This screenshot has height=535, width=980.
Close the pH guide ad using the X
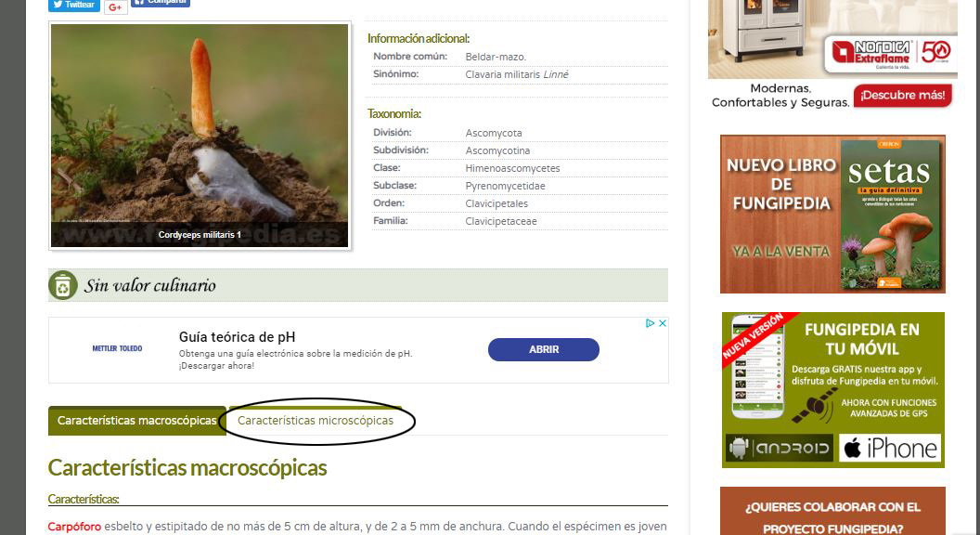(x=663, y=323)
